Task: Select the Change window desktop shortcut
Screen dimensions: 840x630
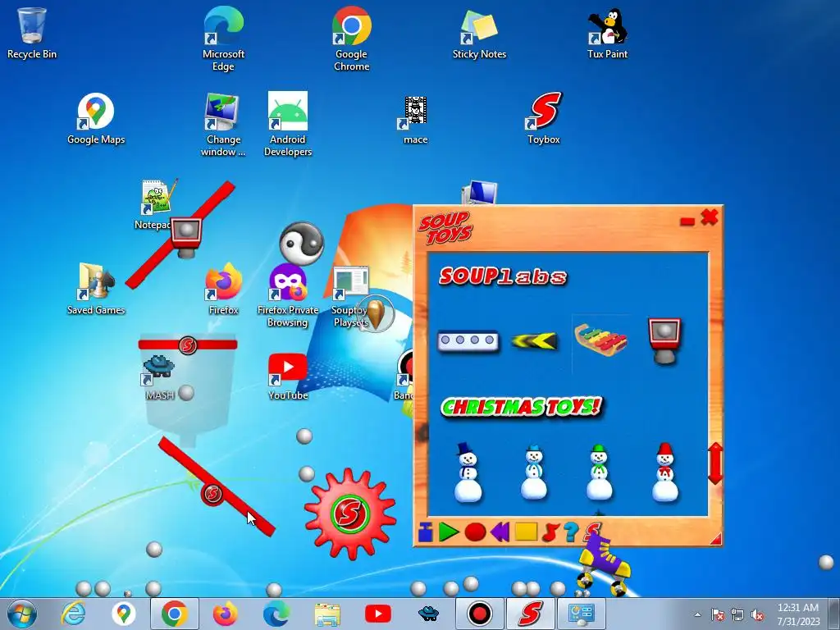Action: click(223, 125)
